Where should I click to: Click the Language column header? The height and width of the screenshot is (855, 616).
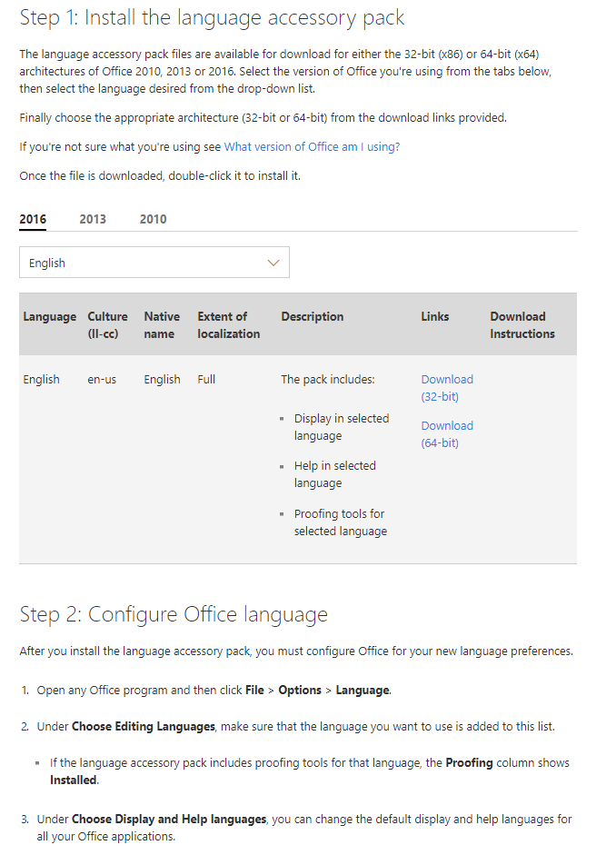click(x=49, y=316)
